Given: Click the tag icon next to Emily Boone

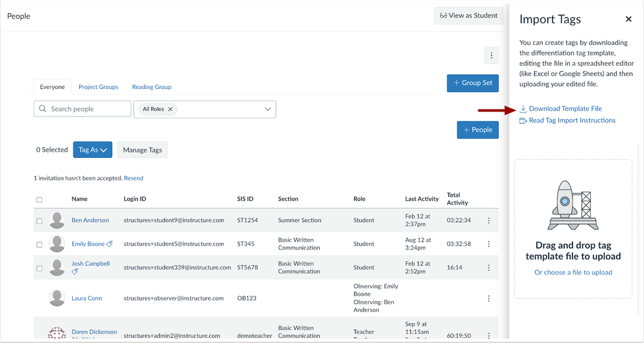Looking at the screenshot, I should click(x=110, y=244).
